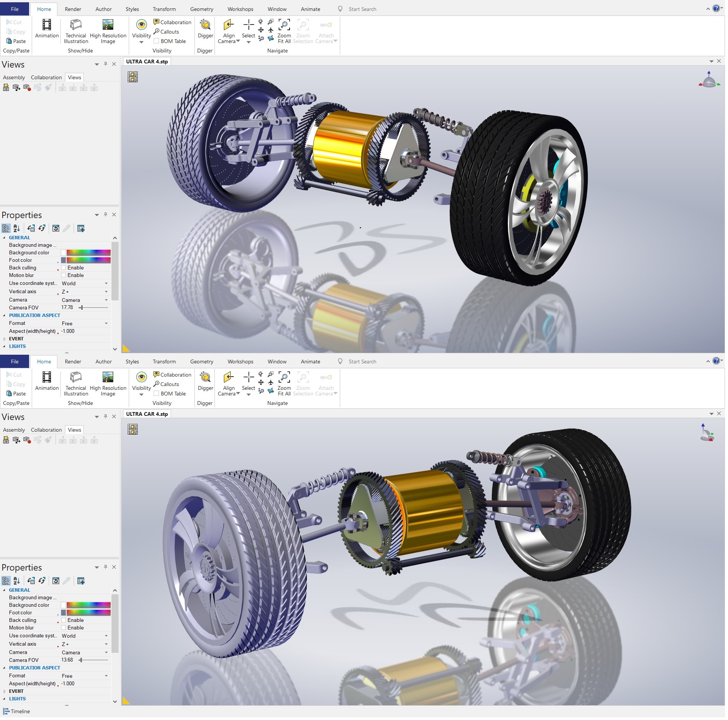Click Create View camera icon in upper Views panel
Image resolution: width=728 pixels, height=720 pixels.
[6, 88]
